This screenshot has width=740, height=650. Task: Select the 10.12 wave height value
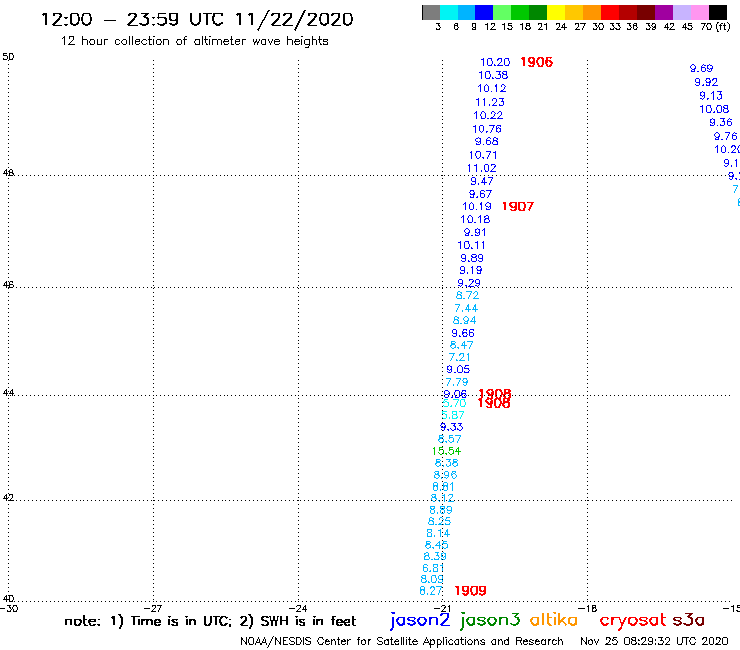(x=492, y=88)
